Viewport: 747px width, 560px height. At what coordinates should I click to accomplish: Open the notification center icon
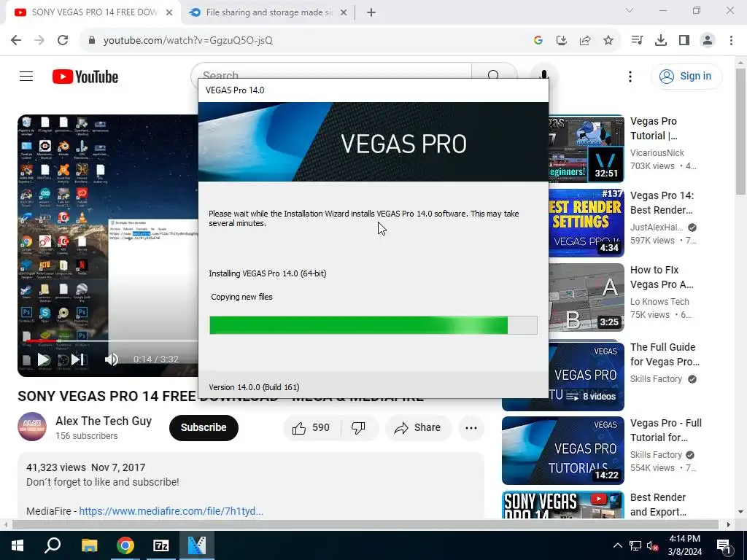click(x=724, y=545)
